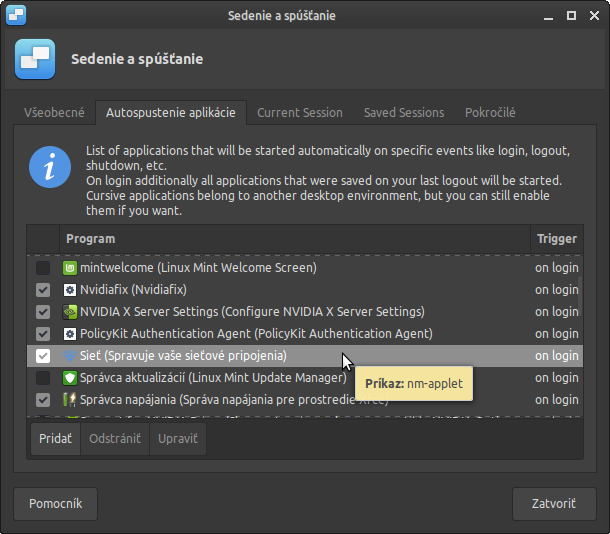
Task: Sort list by the Trigger column header
Action: tap(556, 239)
